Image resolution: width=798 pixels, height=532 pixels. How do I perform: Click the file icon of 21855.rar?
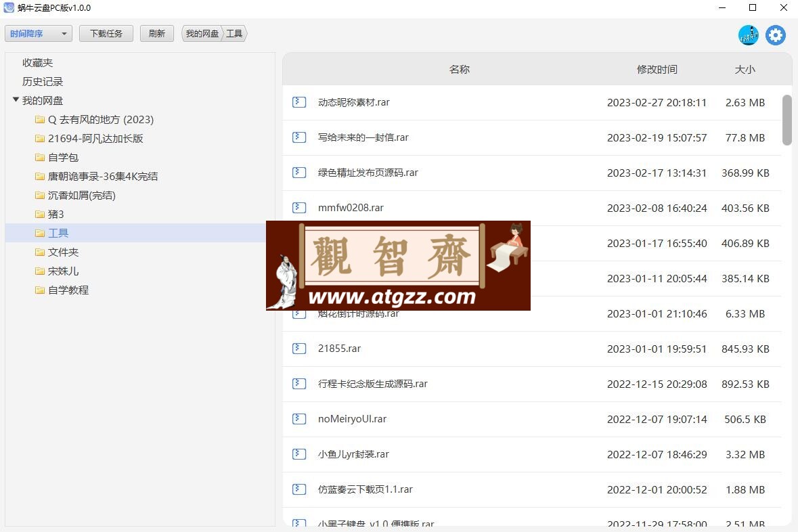(299, 349)
